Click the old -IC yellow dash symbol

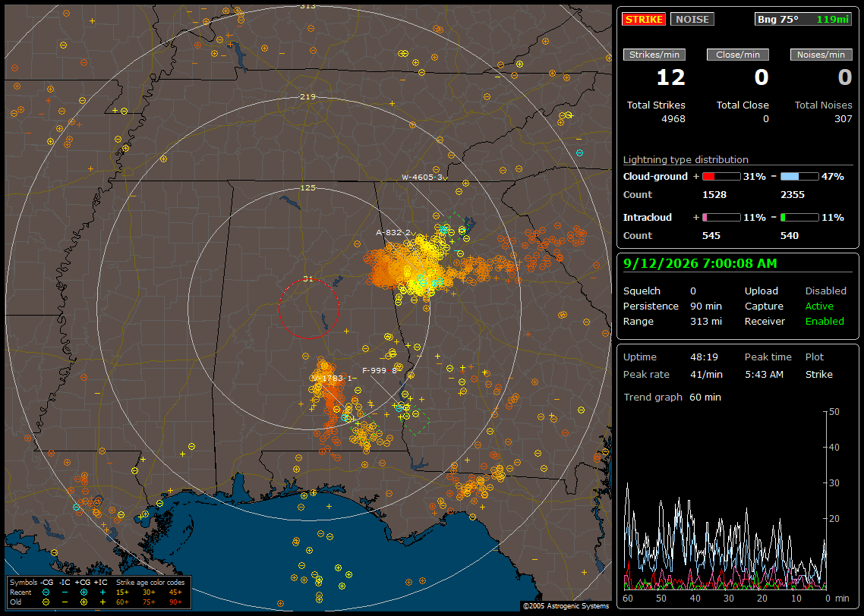tap(65, 602)
